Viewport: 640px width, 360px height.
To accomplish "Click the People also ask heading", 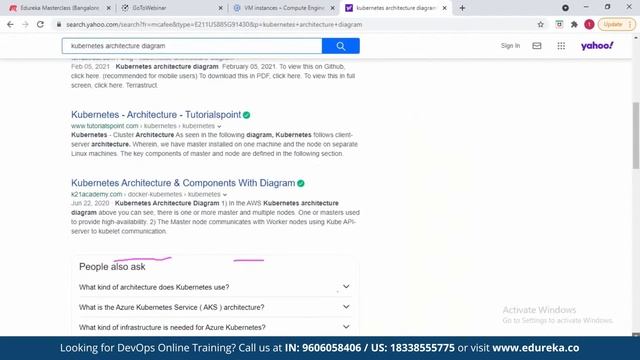I will coord(112,267).
